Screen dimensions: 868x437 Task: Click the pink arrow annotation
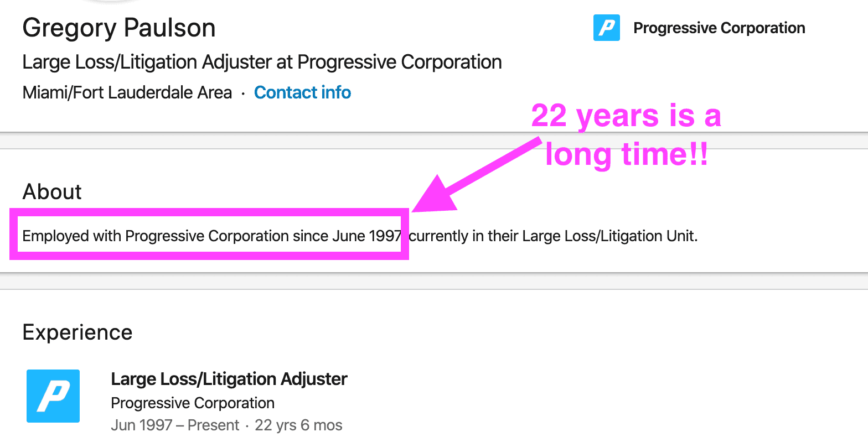tap(476, 176)
